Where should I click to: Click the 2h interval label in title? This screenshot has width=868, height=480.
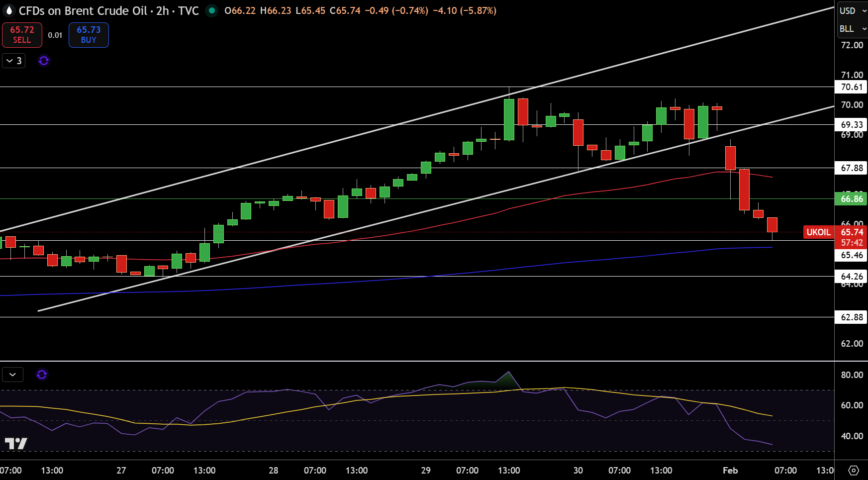coord(163,11)
